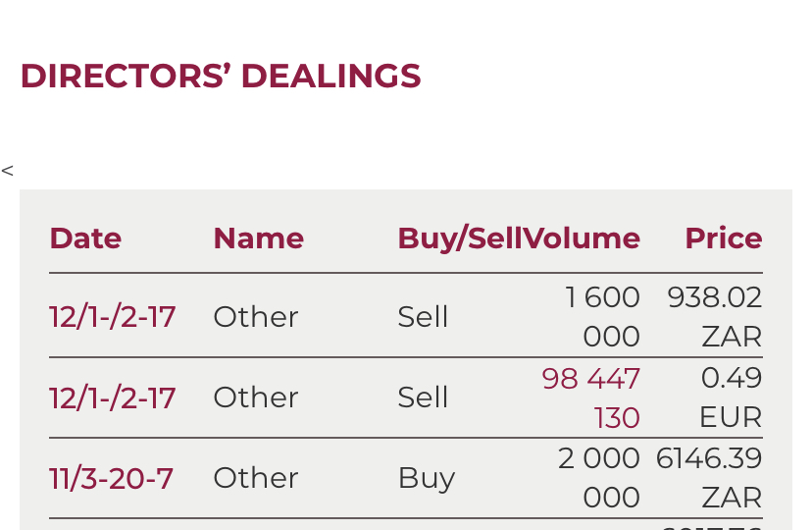Select the 0.49 EUR price cell

731,397
